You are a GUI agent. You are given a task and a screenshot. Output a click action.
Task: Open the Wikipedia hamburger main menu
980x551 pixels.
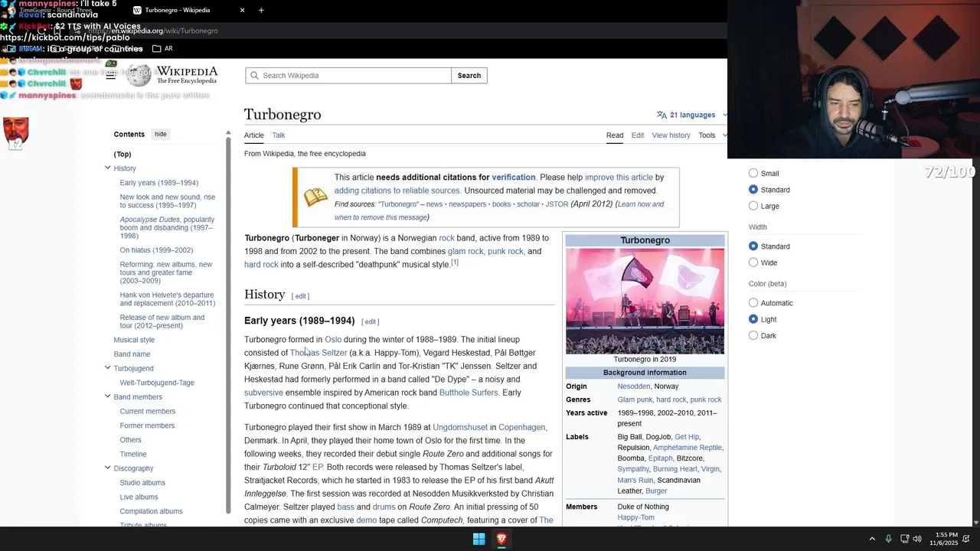[x=110, y=75]
